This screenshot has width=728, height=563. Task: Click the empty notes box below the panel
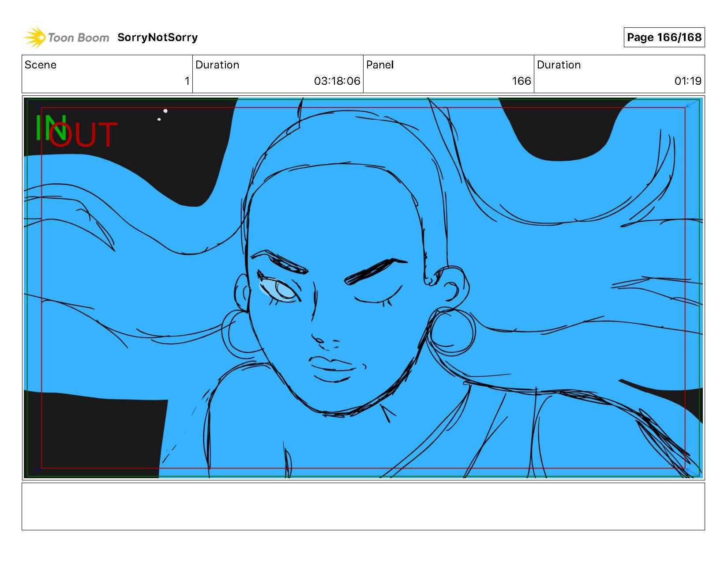[363, 506]
